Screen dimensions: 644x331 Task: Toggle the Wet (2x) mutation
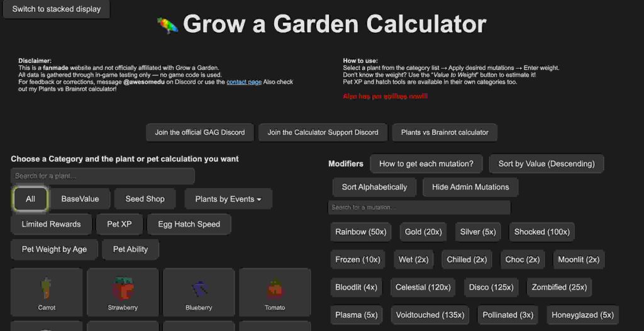point(413,259)
